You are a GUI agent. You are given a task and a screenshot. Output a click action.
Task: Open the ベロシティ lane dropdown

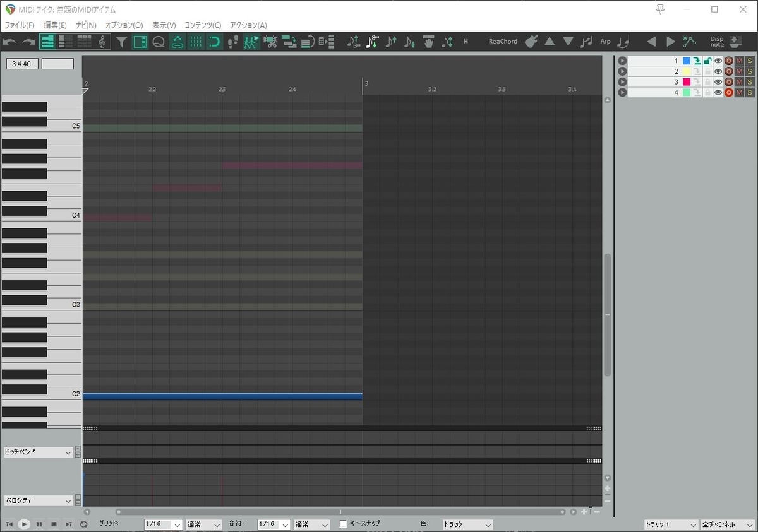[x=38, y=500]
